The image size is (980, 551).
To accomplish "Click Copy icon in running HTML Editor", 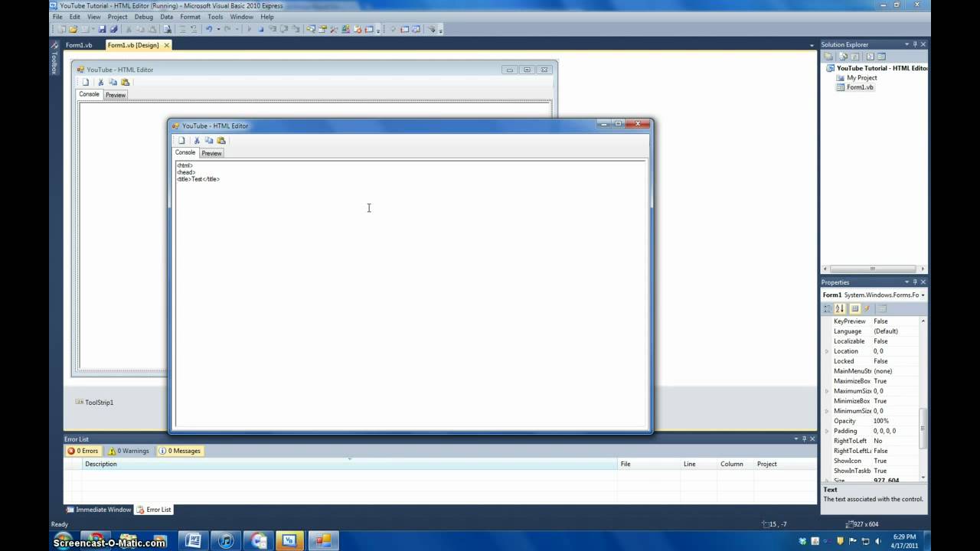I will click(x=209, y=140).
